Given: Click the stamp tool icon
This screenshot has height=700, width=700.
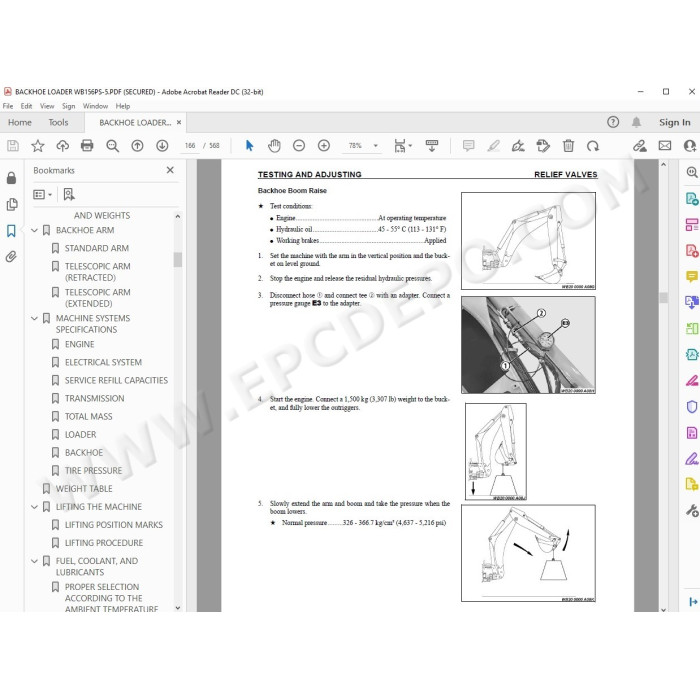Looking at the screenshot, I should 543,146.
